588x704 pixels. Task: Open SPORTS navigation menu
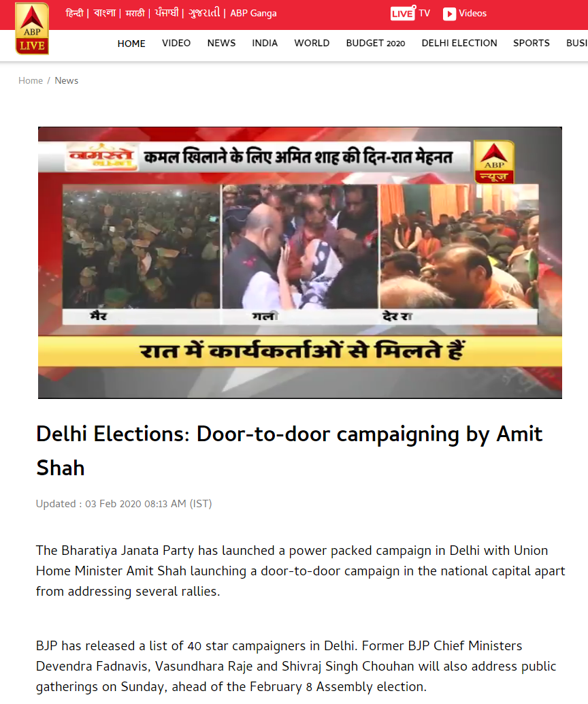click(532, 43)
